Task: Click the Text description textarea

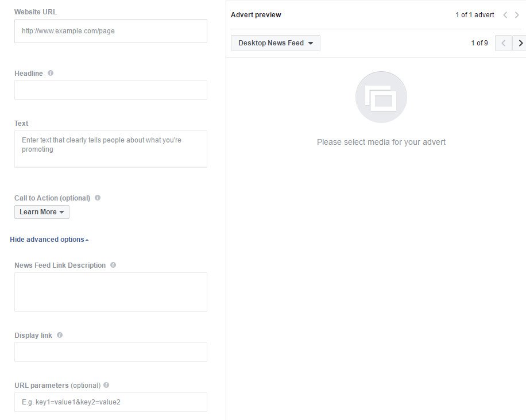Action: (111, 149)
